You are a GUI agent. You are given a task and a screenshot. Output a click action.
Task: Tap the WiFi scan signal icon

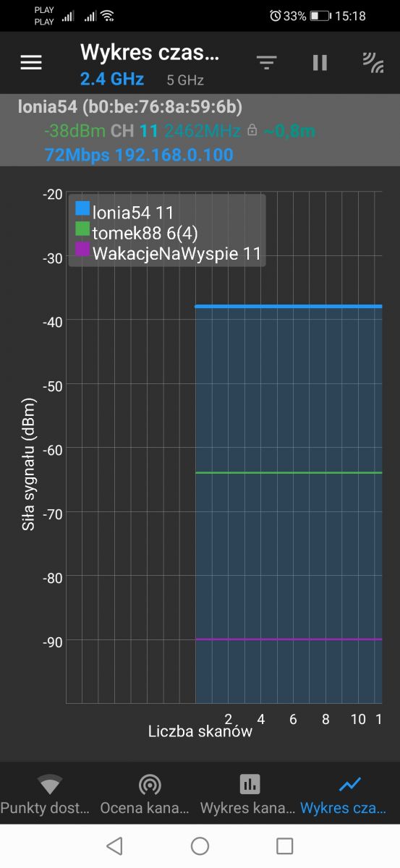pyautogui.click(x=373, y=63)
